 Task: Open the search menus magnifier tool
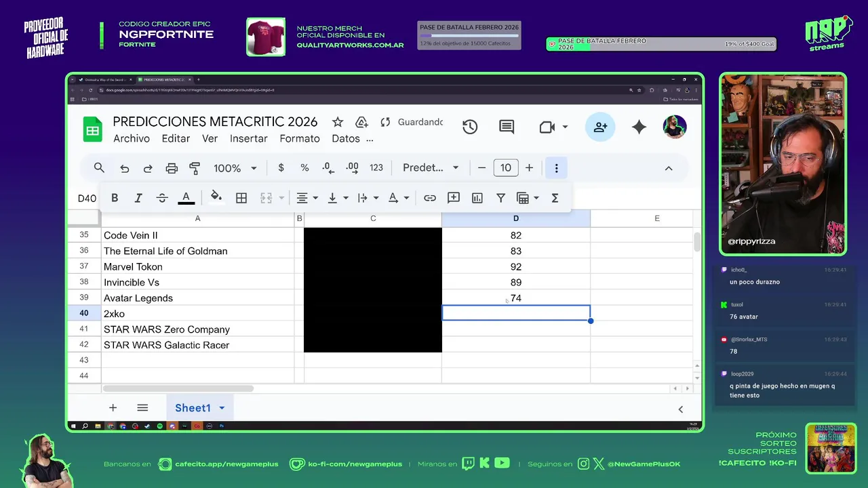[x=99, y=168]
